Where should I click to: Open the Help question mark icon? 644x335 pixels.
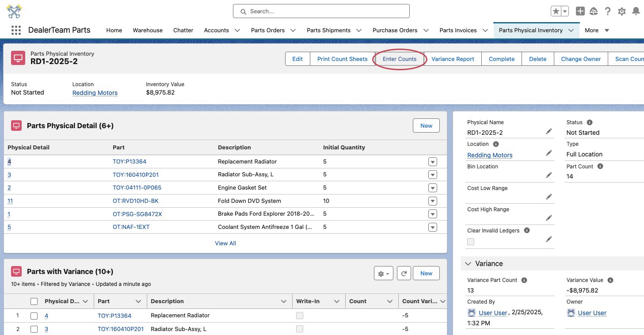pyautogui.click(x=608, y=11)
